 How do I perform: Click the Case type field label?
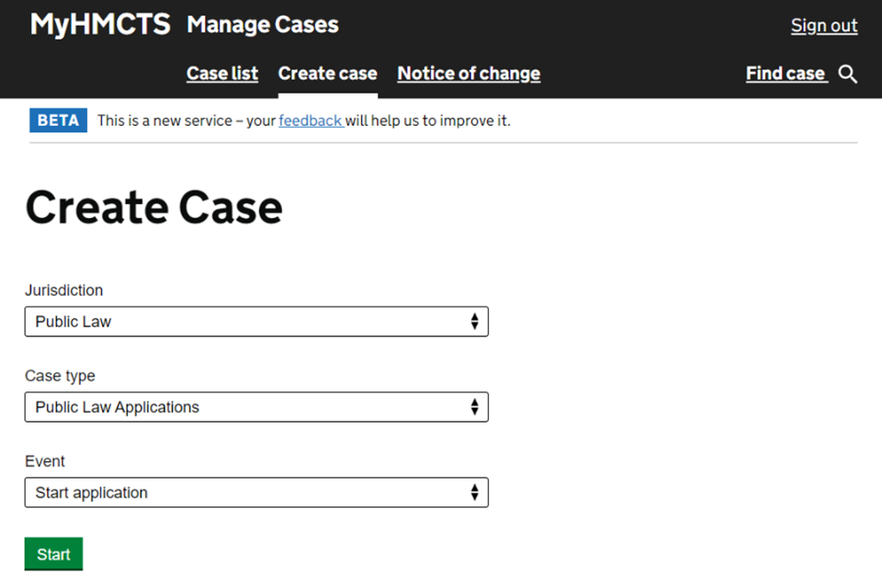[x=60, y=376]
